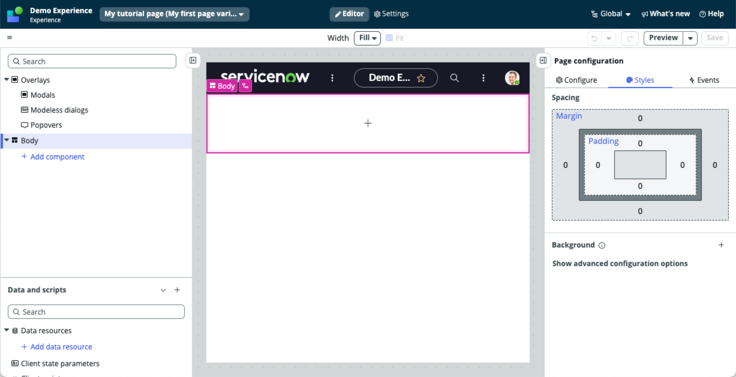Click the Background info icon
The height and width of the screenshot is (377, 736).
coord(602,245)
